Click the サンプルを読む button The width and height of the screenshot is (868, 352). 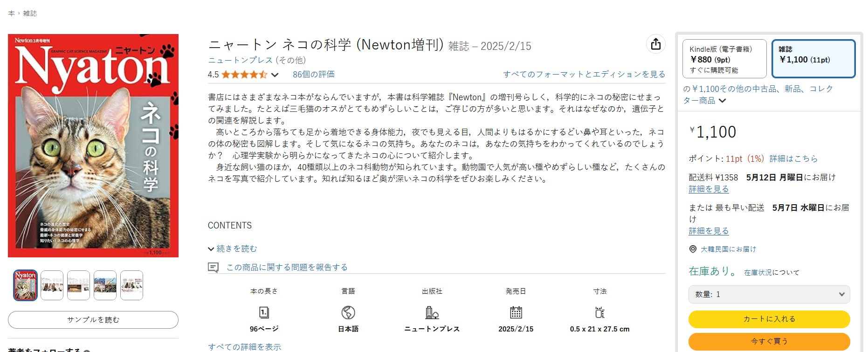[x=93, y=319]
